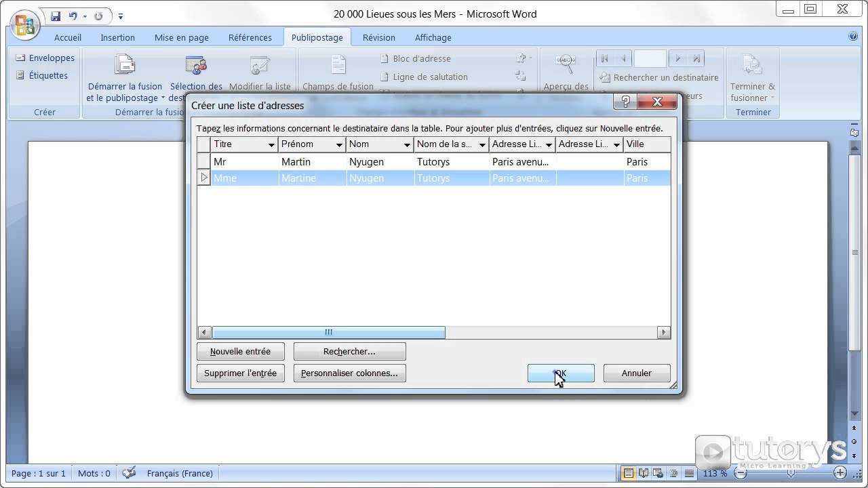Screen dimensions: 868x488
Task: Click Modifier la liste de destinataires
Action: 260,75
